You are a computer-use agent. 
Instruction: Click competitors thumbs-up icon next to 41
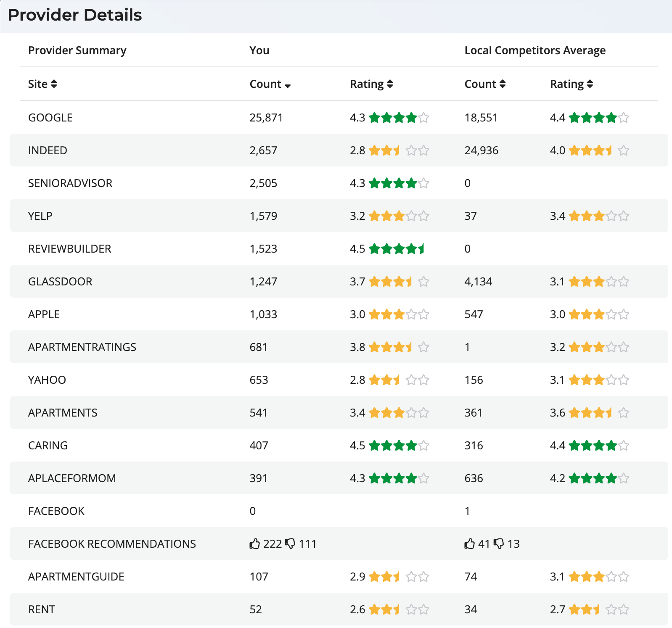click(470, 544)
